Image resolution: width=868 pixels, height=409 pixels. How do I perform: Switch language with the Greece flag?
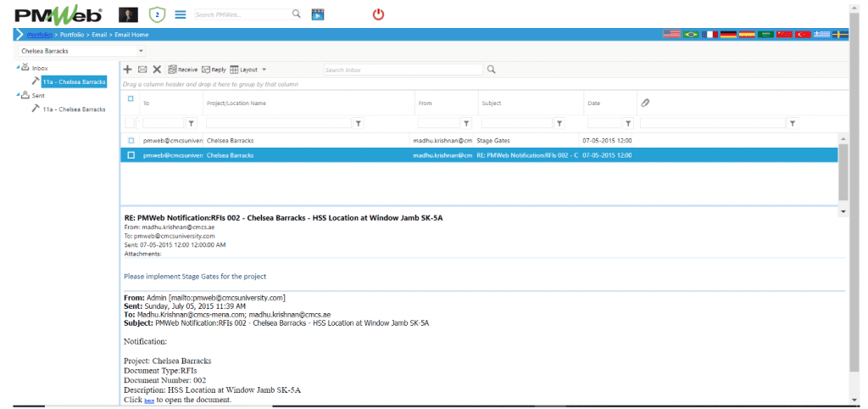coord(821,34)
